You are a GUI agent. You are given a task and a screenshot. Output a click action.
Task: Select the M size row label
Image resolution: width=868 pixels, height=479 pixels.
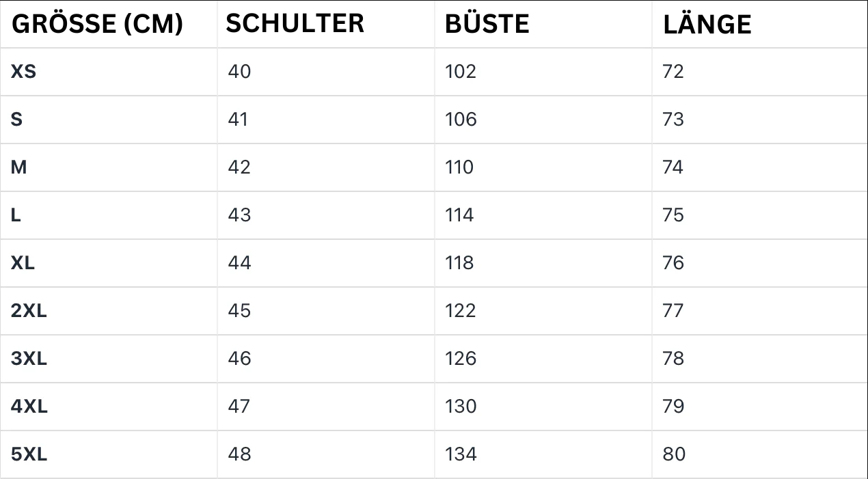click(18, 167)
